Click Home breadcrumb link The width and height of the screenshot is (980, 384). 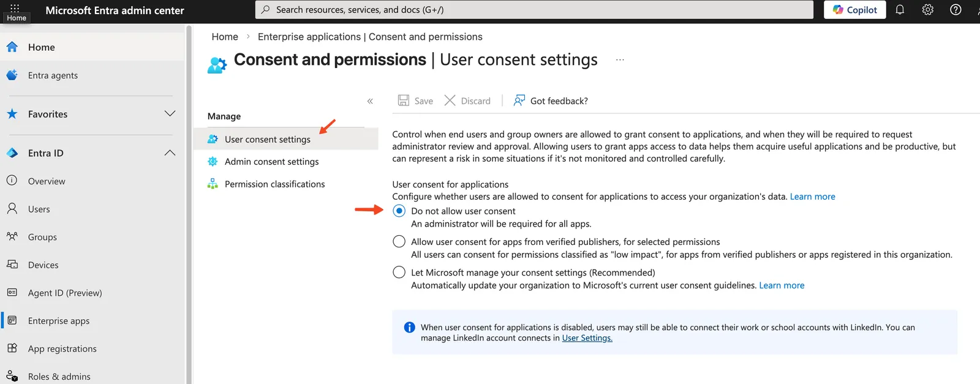(225, 37)
